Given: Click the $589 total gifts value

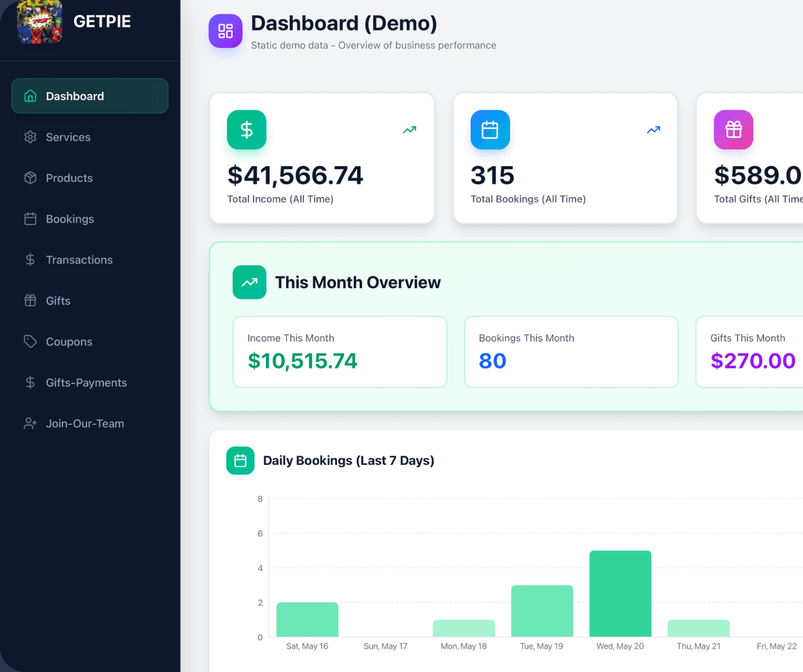Looking at the screenshot, I should 758,175.
